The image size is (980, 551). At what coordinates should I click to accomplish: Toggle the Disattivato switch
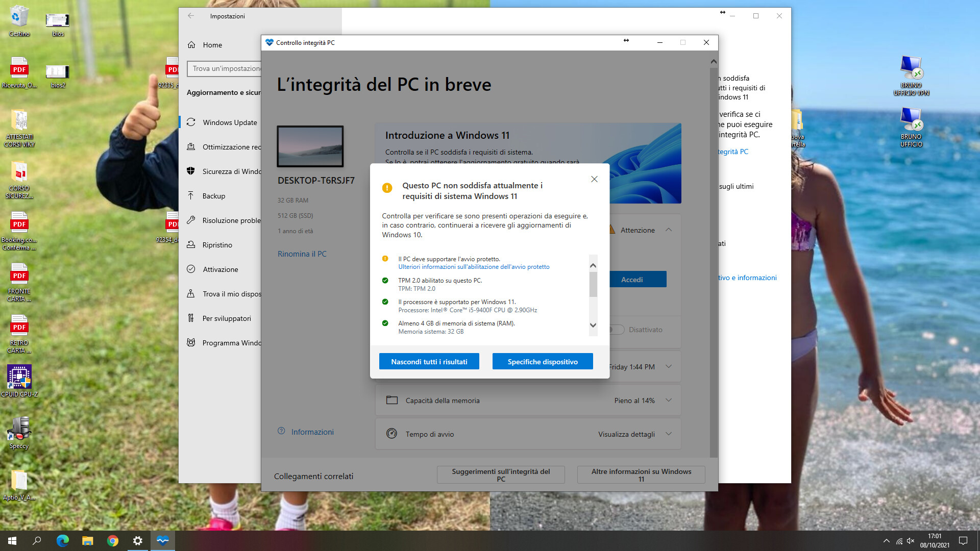617,330
